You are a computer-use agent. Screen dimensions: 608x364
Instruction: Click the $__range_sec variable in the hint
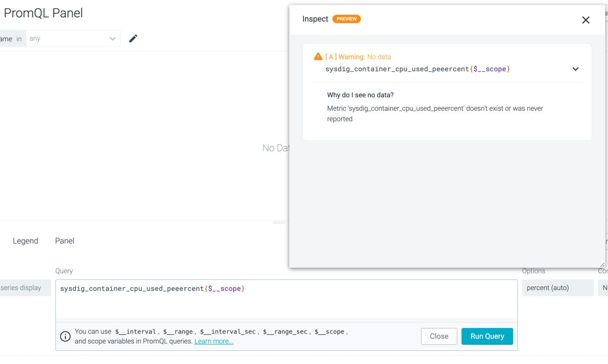(x=285, y=332)
